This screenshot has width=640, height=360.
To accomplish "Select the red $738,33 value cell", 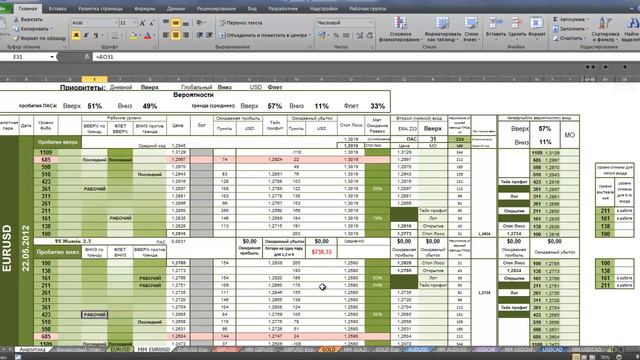I will point(322,252).
